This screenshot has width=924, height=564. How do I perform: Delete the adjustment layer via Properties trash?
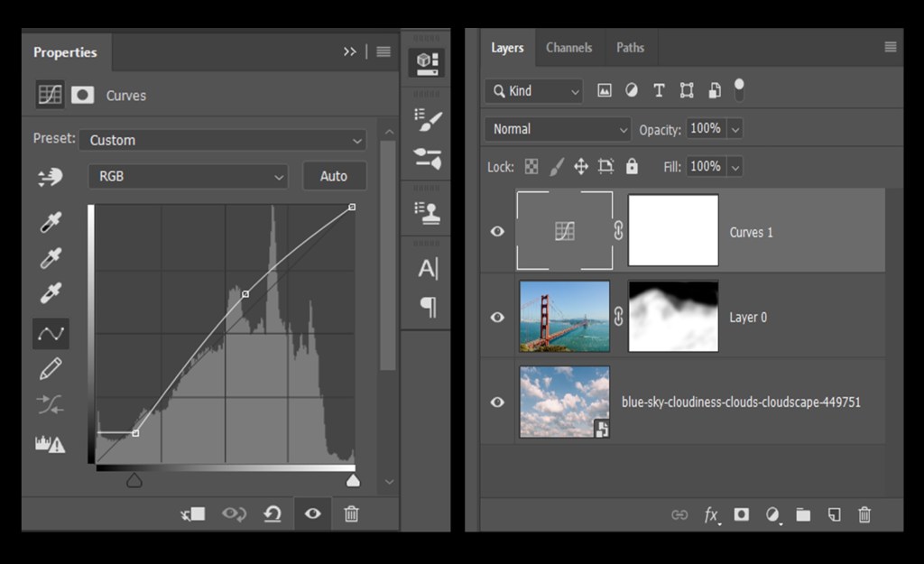point(351,514)
